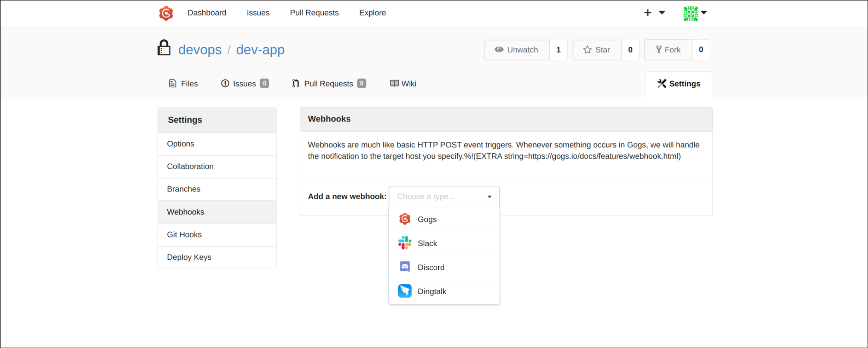Choose Slack webhook type
The width and height of the screenshot is (868, 348).
pyautogui.click(x=444, y=243)
